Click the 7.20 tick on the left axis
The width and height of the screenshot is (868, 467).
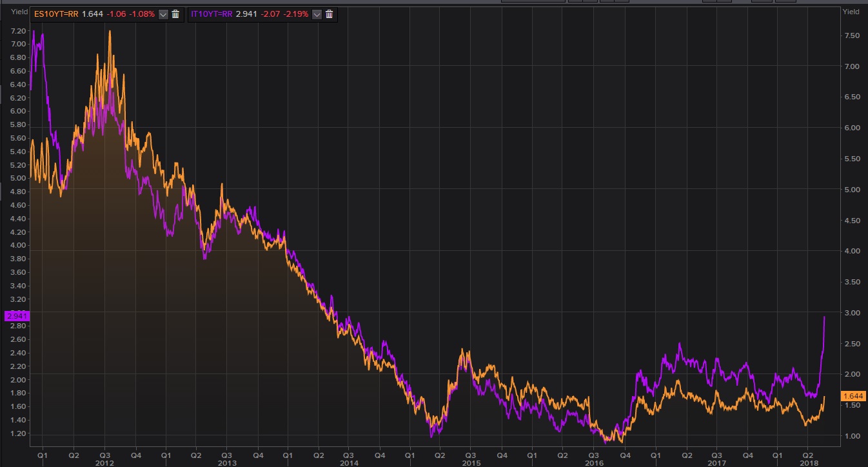tap(18, 30)
